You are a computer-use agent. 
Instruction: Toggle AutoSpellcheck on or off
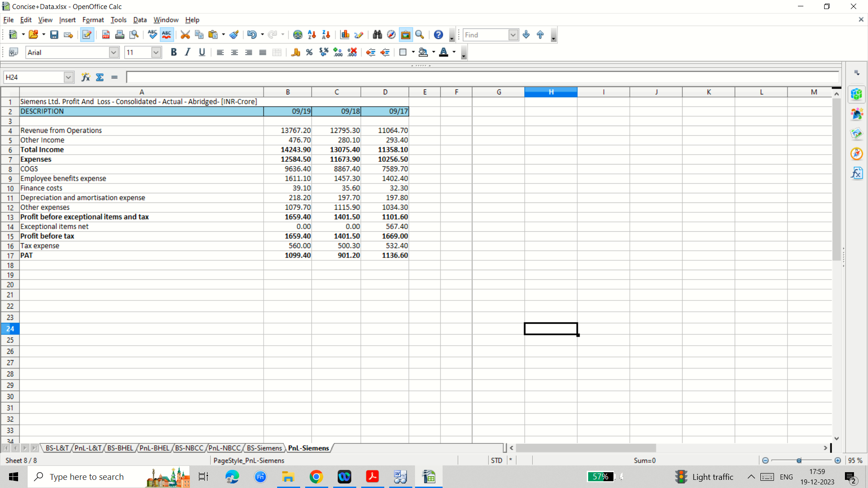pyautogui.click(x=167, y=35)
